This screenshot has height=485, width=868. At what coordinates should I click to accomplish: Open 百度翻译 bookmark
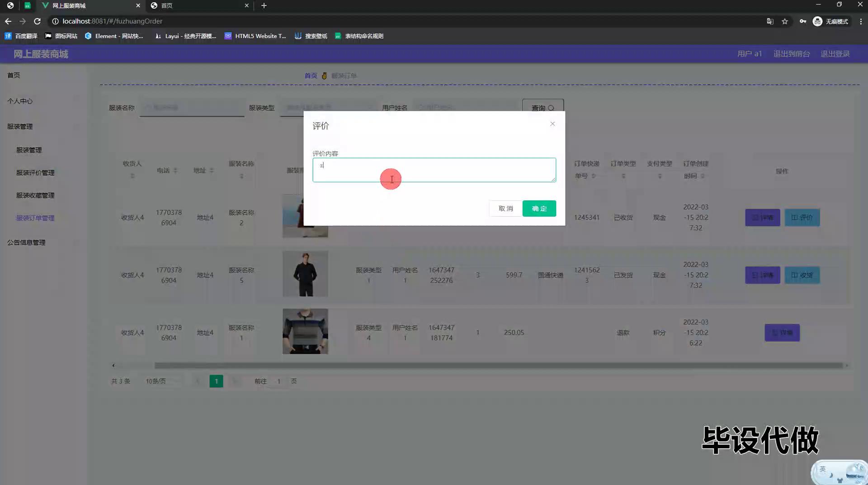[21, 36]
